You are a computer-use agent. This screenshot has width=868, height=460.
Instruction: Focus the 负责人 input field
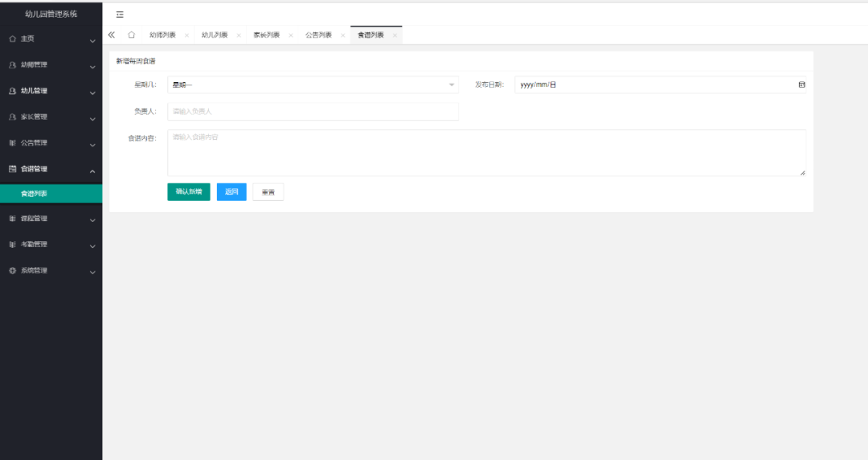point(313,112)
